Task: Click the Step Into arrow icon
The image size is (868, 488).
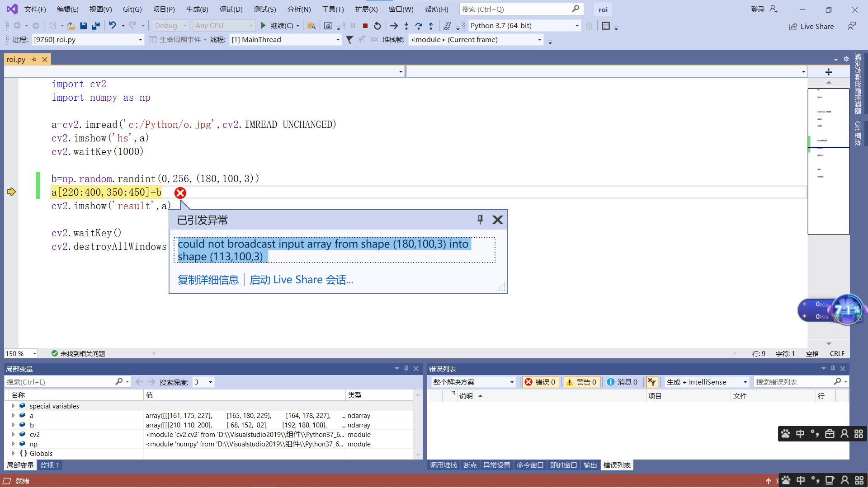Action: pos(406,26)
